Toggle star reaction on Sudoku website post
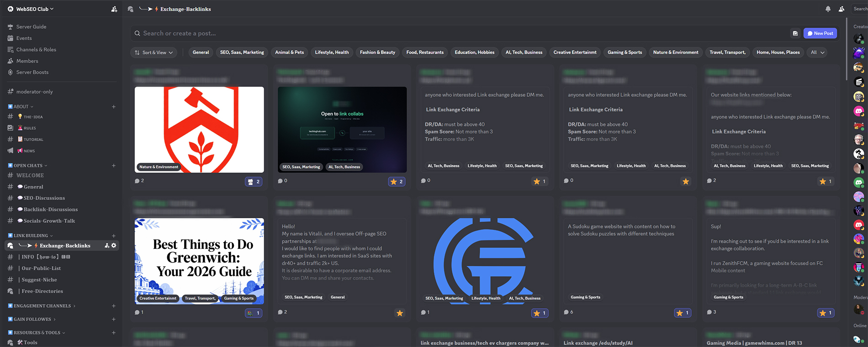The width and height of the screenshot is (868, 347). pyautogui.click(x=683, y=313)
